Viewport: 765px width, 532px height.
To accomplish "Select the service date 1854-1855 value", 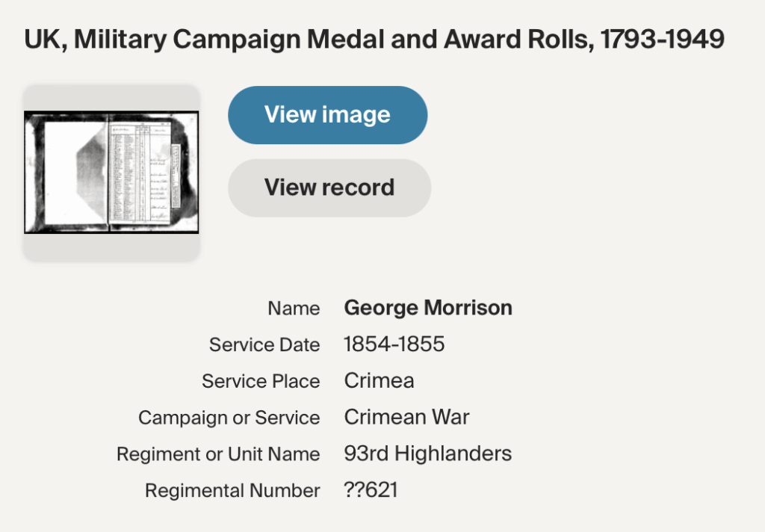I will [394, 344].
